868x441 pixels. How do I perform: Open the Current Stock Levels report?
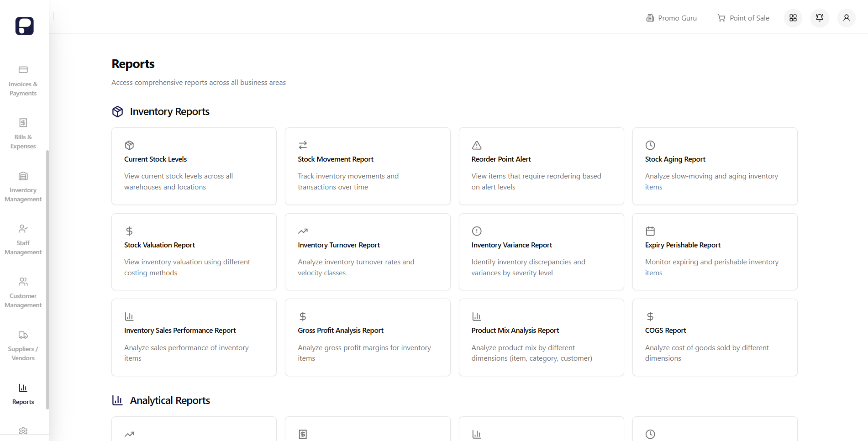tap(194, 166)
